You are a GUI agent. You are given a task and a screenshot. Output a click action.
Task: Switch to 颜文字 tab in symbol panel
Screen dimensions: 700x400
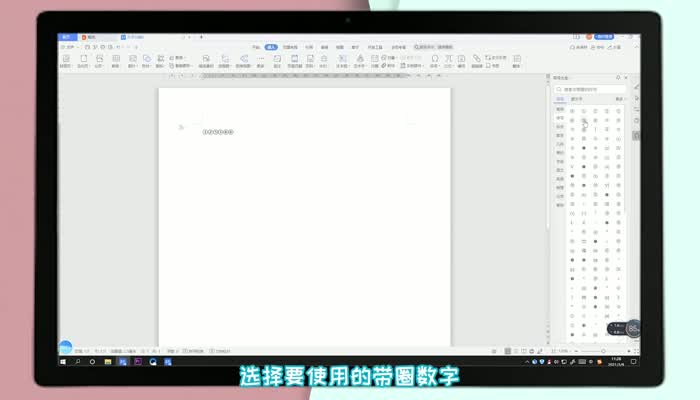point(576,99)
